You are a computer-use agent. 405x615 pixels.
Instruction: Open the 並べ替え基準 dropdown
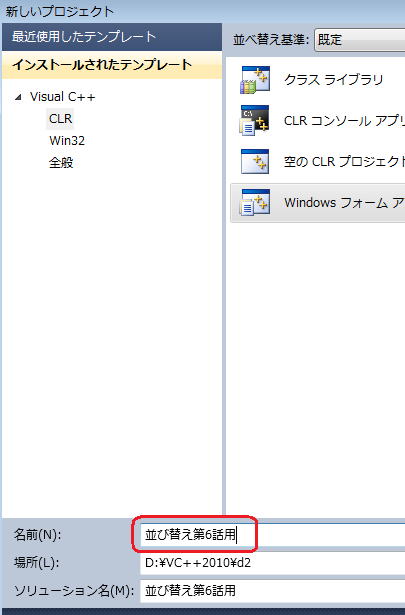[x=360, y=40]
